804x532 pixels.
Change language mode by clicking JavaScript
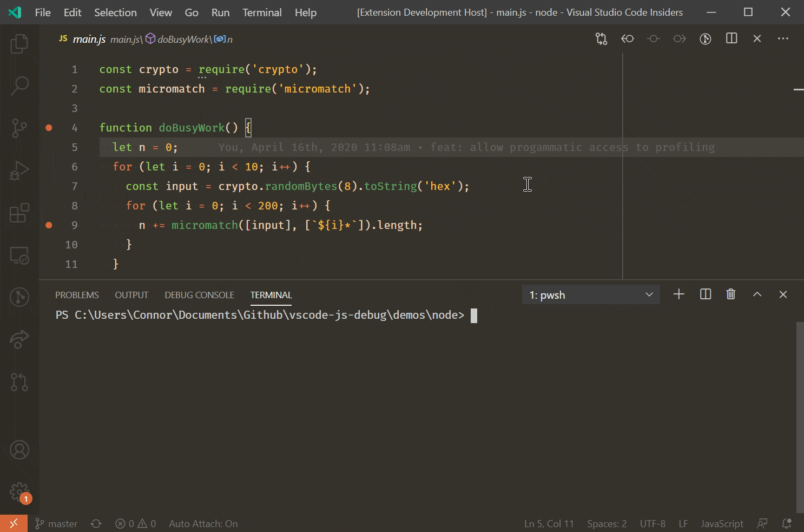tap(722, 523)
